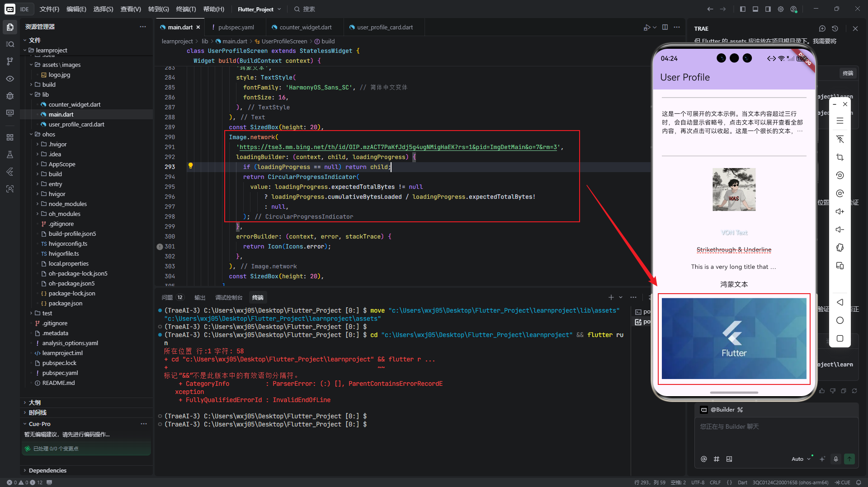
Task: Open the bing.net image URL link in code
Action: 398,147
